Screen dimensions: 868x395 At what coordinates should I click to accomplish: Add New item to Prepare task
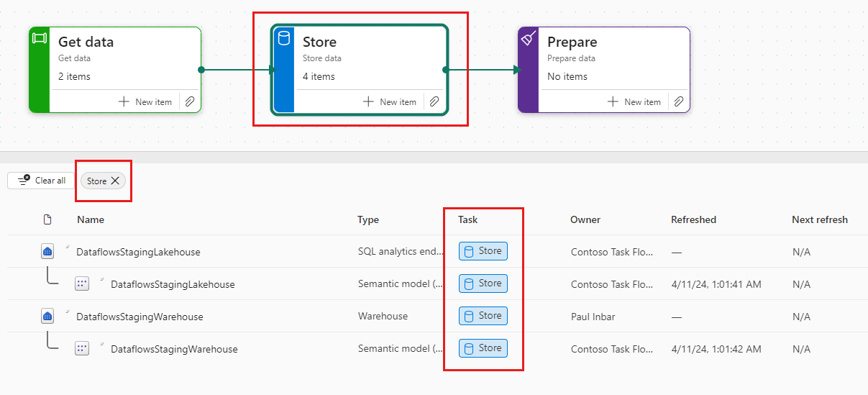(634, 101)
